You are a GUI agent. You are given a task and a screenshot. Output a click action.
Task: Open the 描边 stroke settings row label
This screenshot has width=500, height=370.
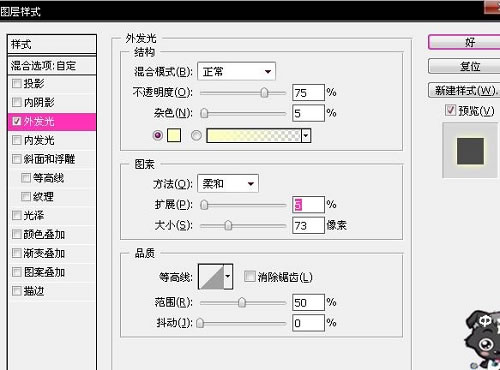click(x=34, y=291)
